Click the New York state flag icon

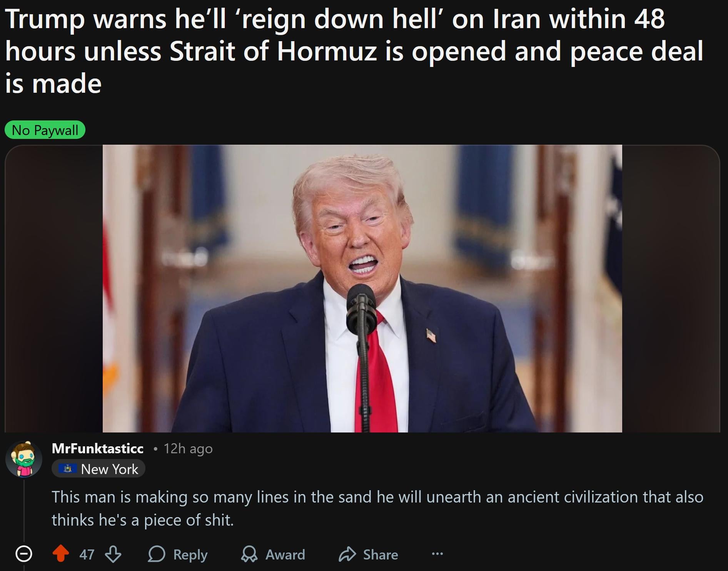click(x=68, y=469)
